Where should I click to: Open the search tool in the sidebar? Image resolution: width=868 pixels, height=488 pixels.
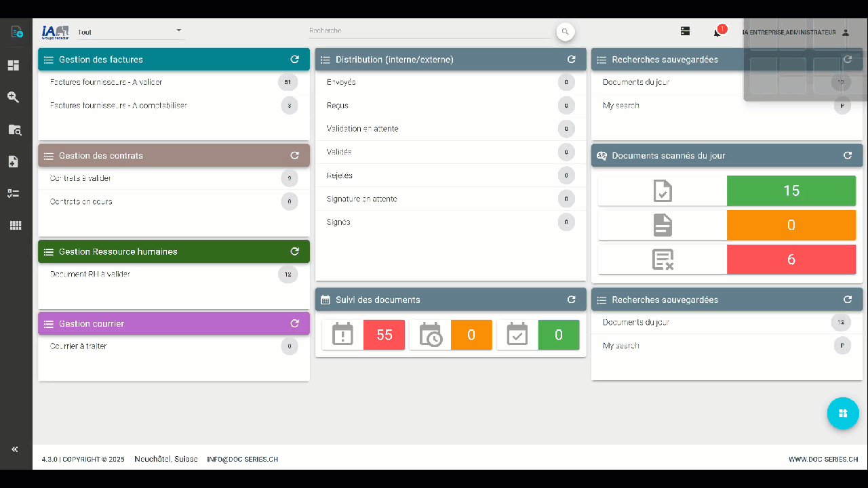[x=14, y=98]
